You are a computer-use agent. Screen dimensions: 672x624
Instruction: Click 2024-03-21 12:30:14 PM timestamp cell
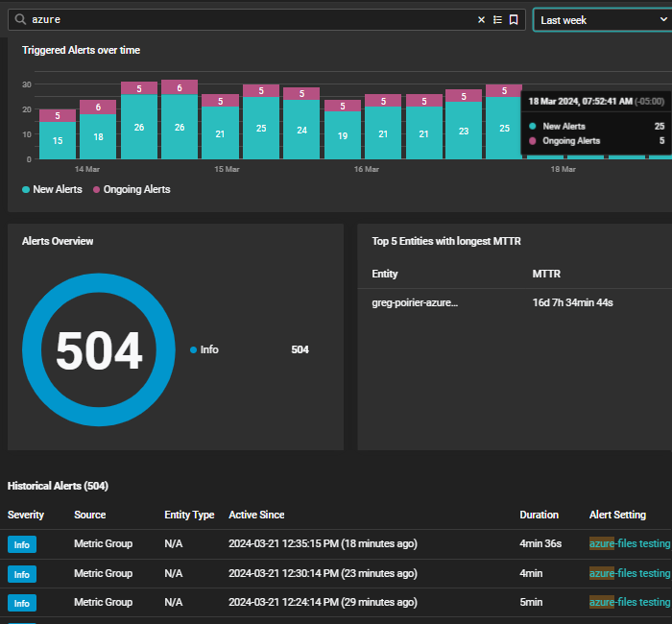click(323, 573)
